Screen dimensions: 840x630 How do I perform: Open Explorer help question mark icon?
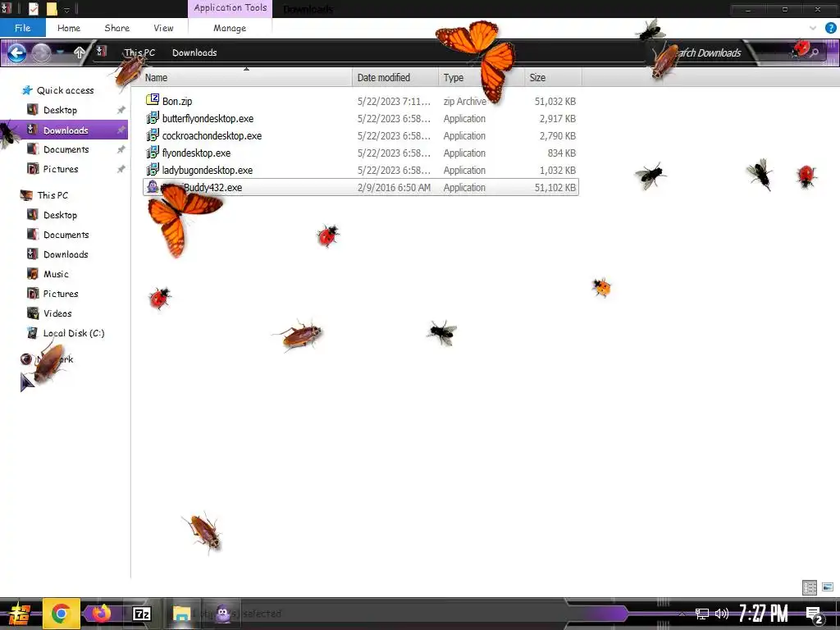(x=830, y=28)
